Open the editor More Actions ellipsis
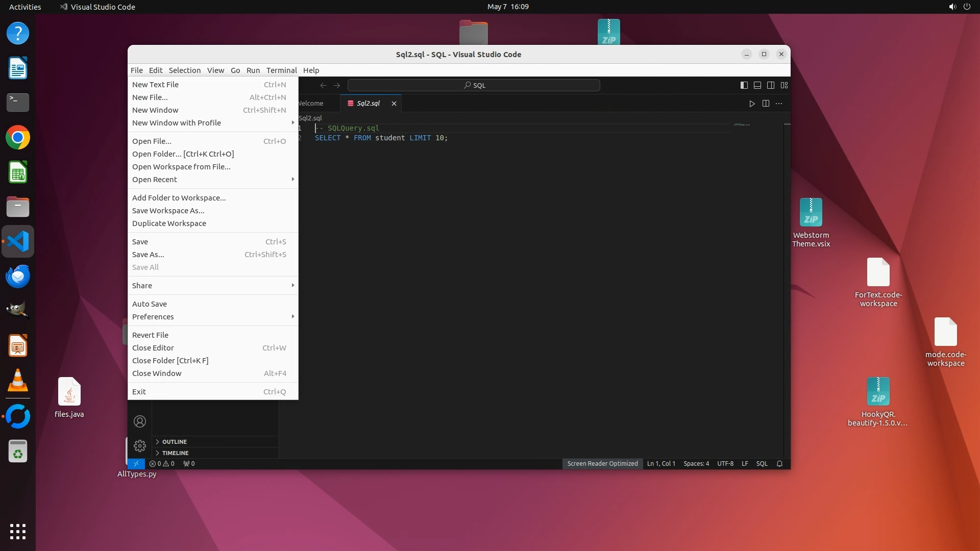This screenshot has width=980, height=551. click(779, 104)
